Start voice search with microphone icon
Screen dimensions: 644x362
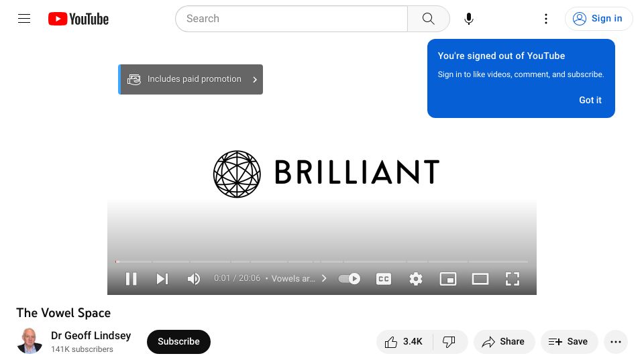(469, 19)
